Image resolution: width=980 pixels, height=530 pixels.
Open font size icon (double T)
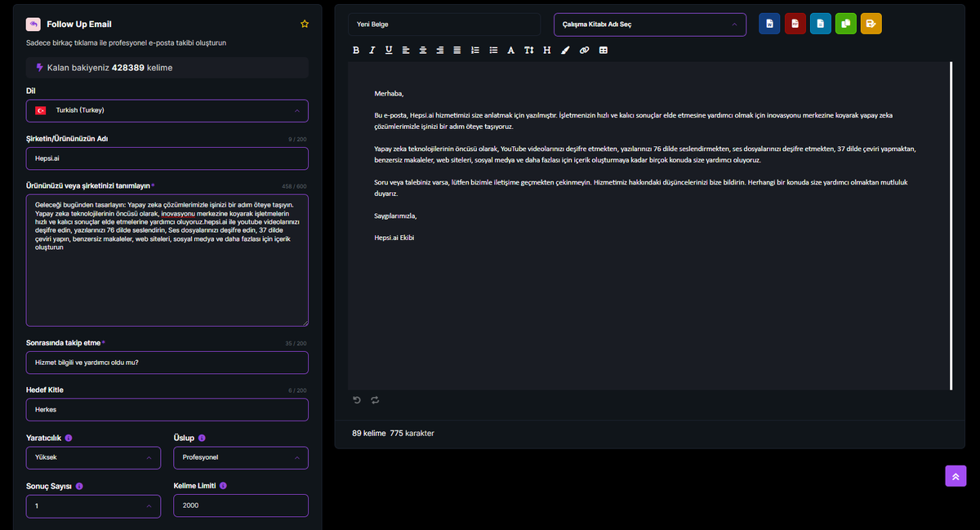point(529,50)
